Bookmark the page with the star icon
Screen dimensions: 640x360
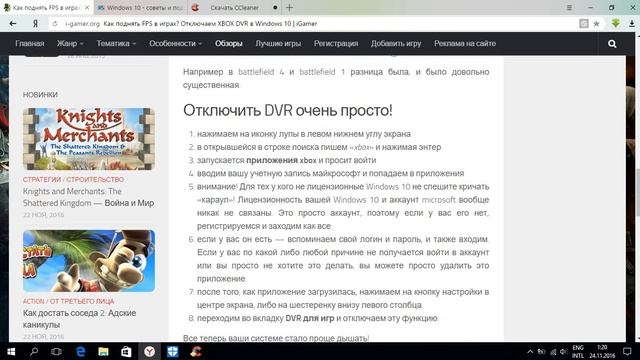coord(596,24)
